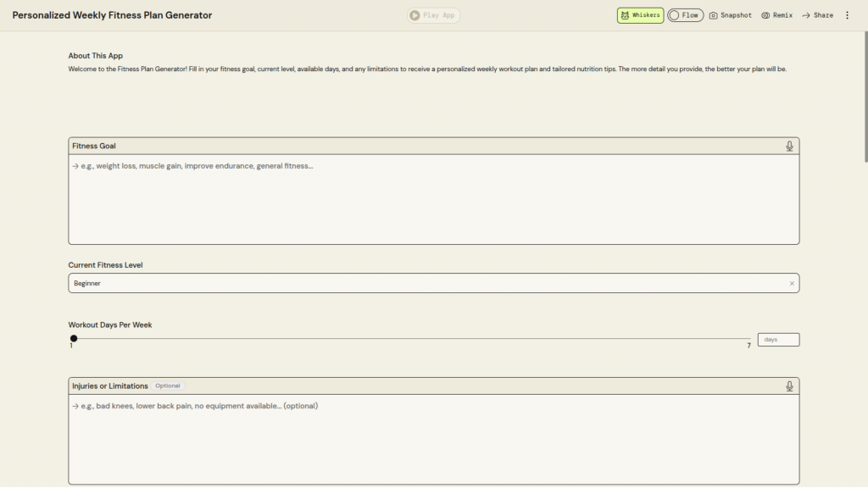Click the Optional badge beside Injuries label
The height and width of the screenshot is (488, 868).
pos(168,386)
